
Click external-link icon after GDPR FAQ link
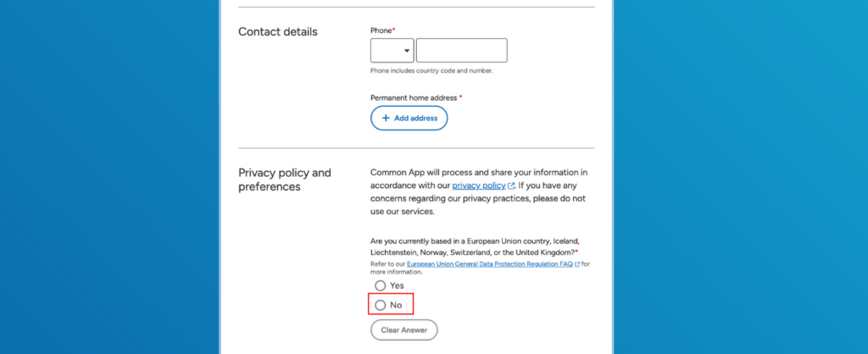pyautogui.click(x=577, y=264)
